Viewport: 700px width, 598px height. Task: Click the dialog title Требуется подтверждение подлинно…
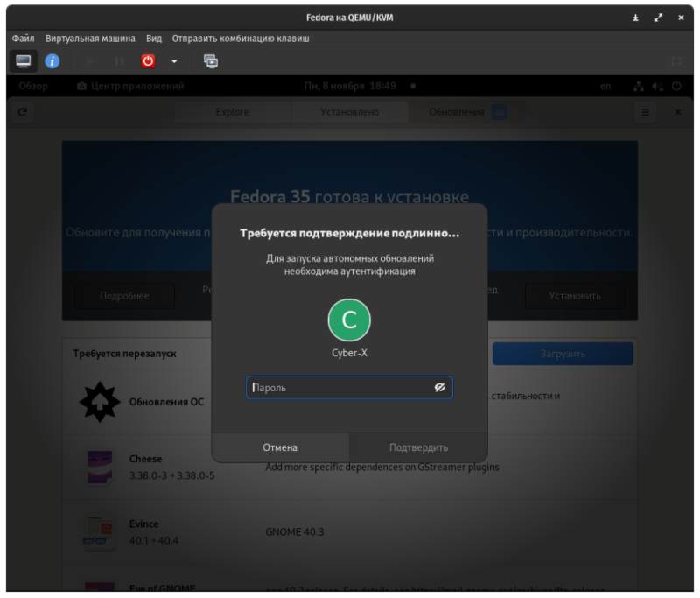(x=349, y=233)
